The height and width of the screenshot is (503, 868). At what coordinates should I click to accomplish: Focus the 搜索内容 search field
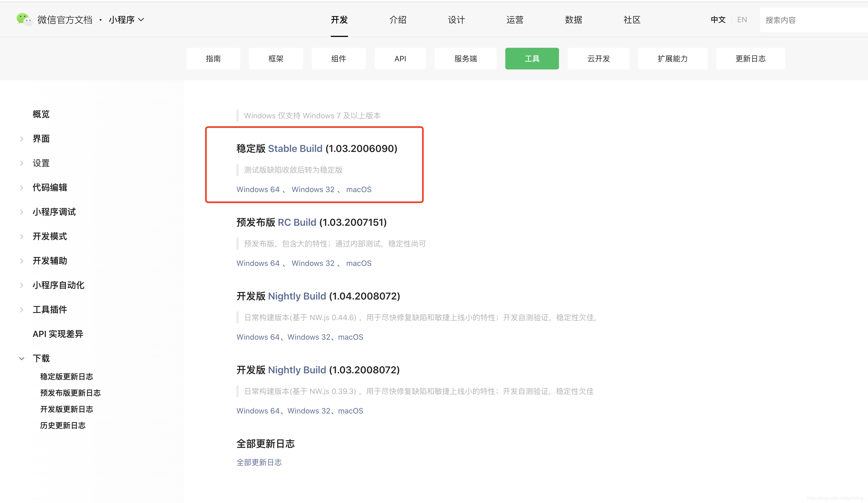[x=814, y=20]
